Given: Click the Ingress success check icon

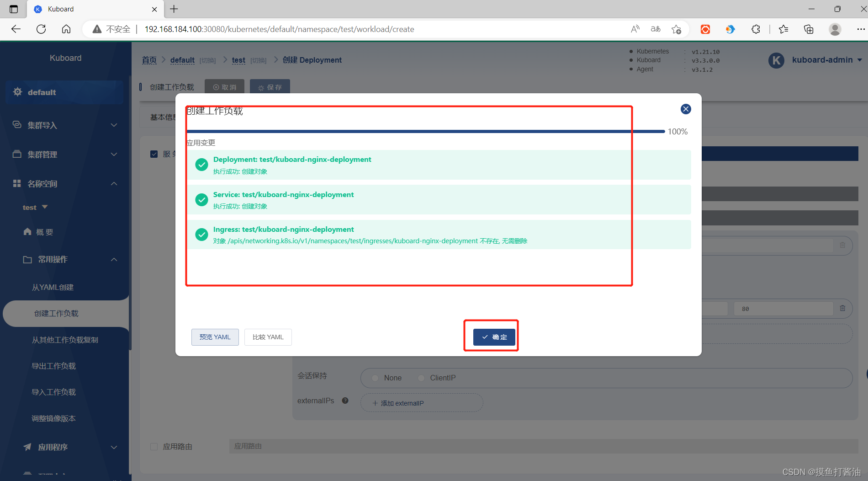Looking at the screenshot, I should (x=201, y=235).
